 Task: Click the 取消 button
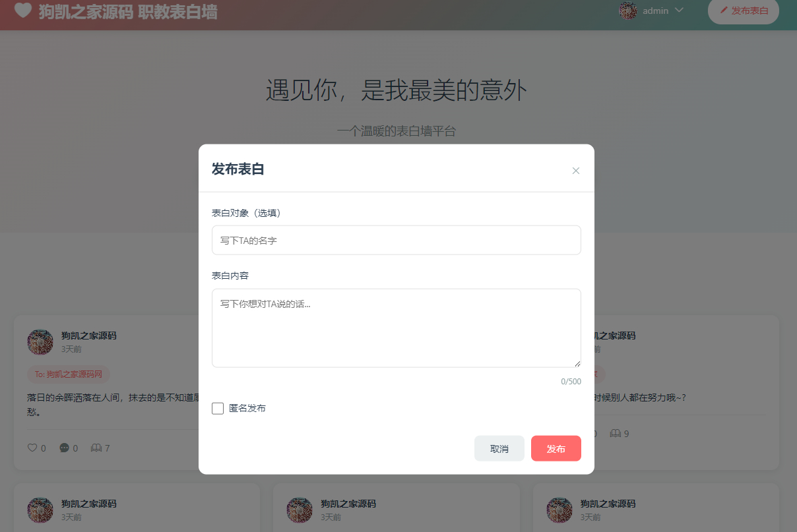point(499,448)
